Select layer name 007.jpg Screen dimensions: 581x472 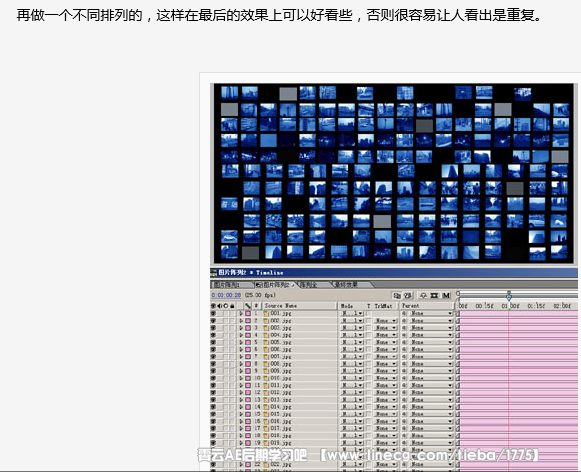[x=281, y=356]
